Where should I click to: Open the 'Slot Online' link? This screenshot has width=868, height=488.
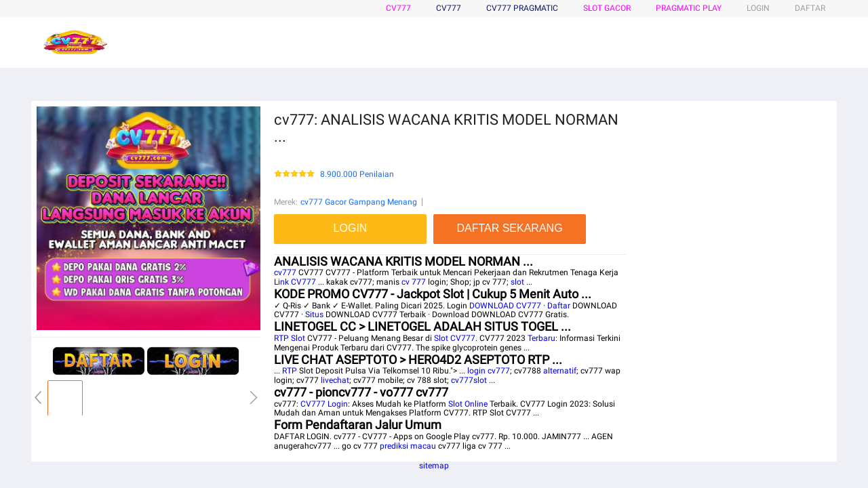(x=468, y=404)
